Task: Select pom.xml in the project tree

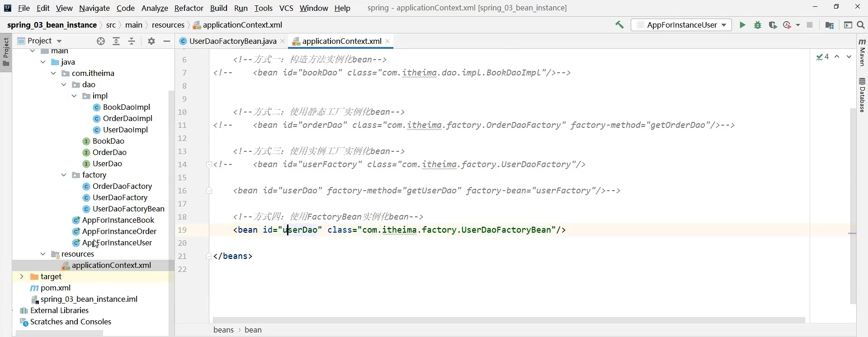Action: click(x=55, y=288)
